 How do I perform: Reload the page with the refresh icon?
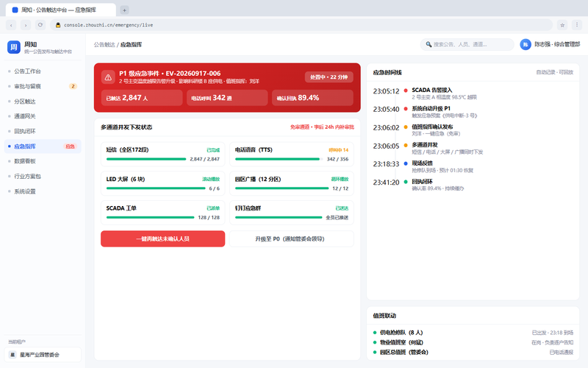coord(40,25)
